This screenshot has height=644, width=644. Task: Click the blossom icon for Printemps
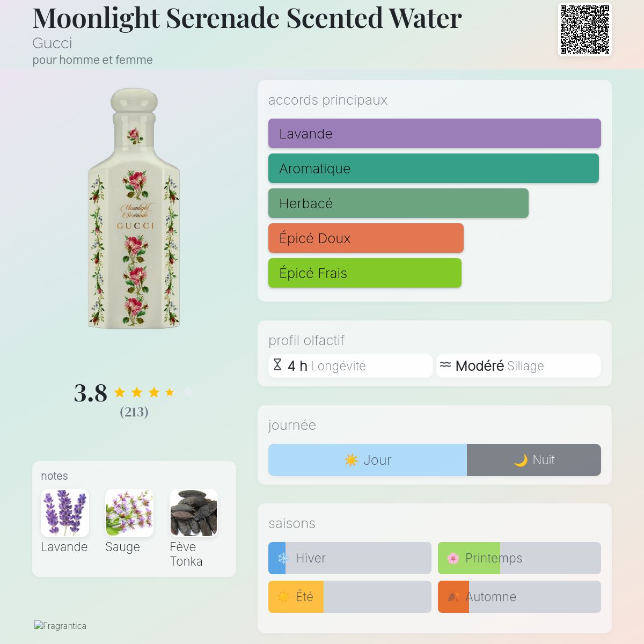[452, 558]
